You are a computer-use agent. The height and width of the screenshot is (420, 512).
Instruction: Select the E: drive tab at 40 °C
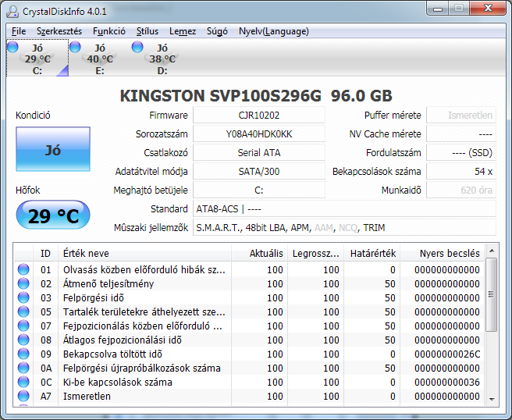pos(99,59)
